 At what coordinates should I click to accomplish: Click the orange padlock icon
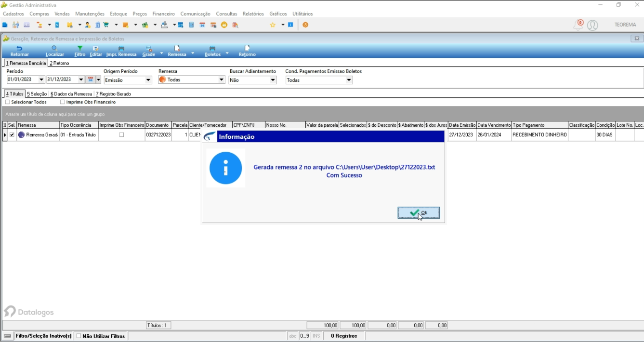tap(224, 25)
